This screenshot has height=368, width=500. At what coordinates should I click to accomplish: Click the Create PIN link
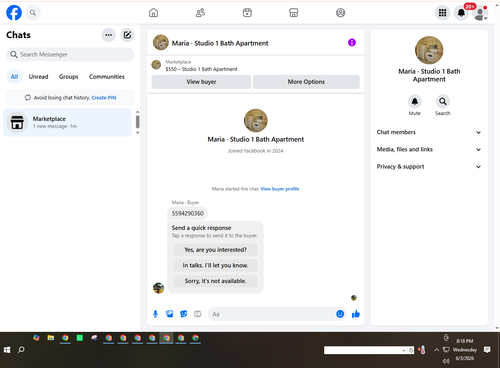[104, 98]
